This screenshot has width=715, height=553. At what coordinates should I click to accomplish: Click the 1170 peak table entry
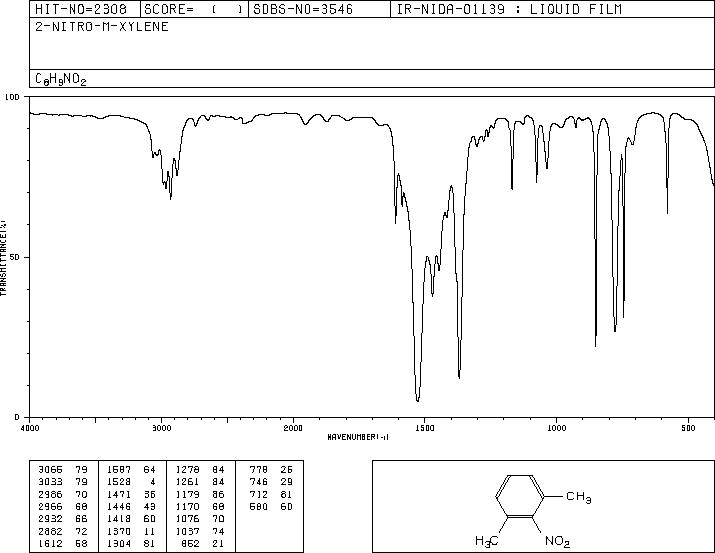[187, 506]
